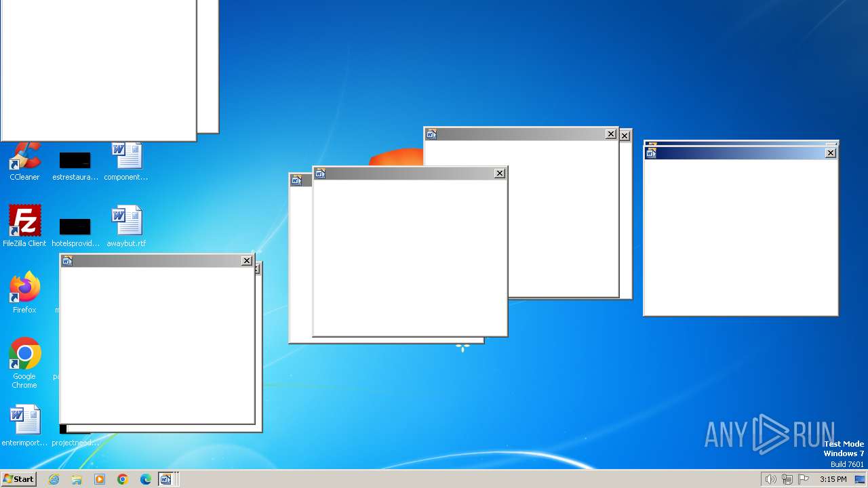Viewport: 868px width, 488px height.
Task: Close the window covering the Firefox row
Action: [247, 261]
